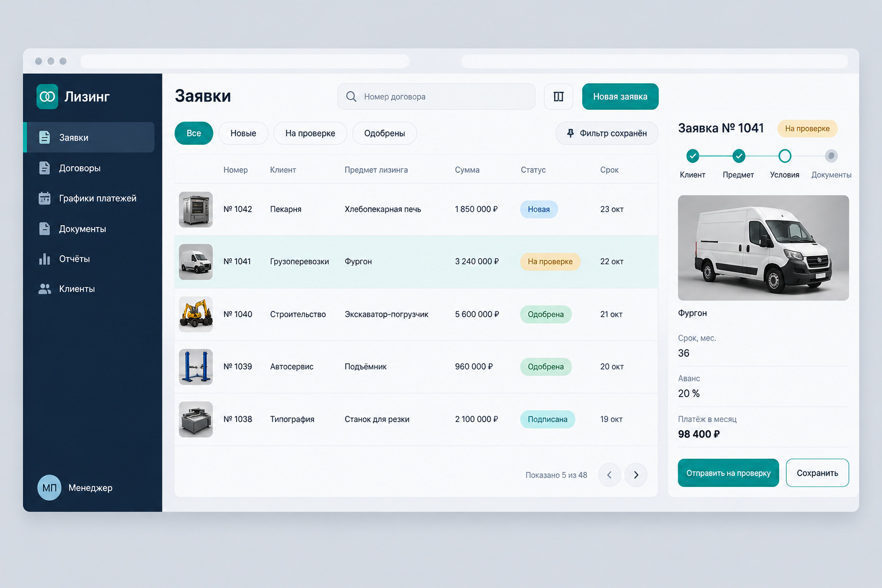Image resolution: width=882 pixels, height=588 pixels.
Task: Select the Все filter tab
Action: click(x=194, y=133)
